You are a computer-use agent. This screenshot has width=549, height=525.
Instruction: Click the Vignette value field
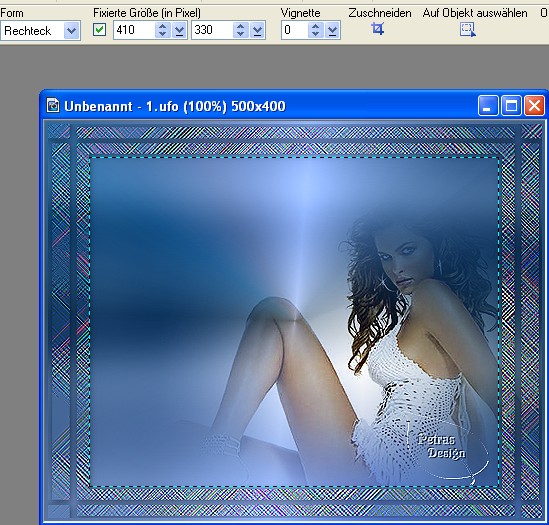pos(295,30)
